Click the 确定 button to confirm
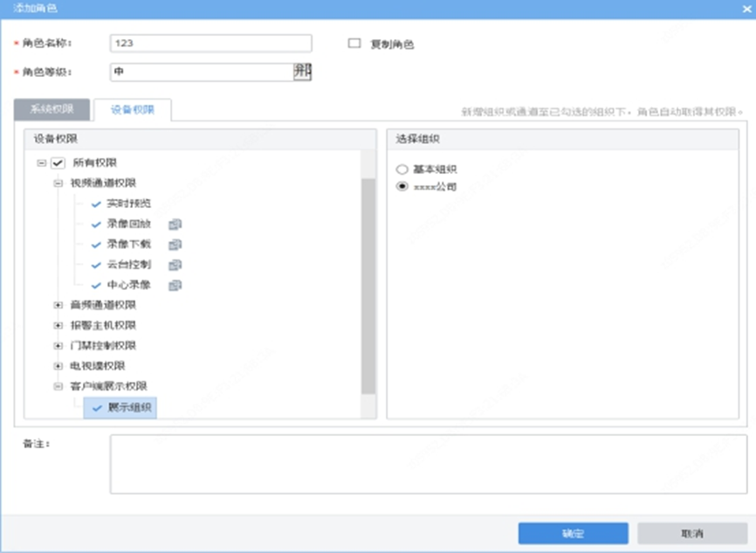 click(573, 533)
